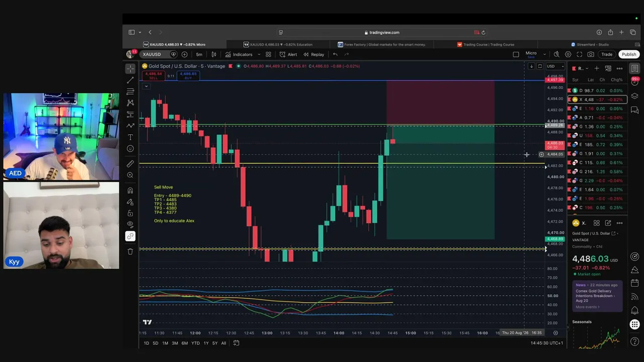Image resolution: width=644 pixels, height=362 pixels.
Task: Open the Fibonacci retracement tools
Action: coord(130,92)
